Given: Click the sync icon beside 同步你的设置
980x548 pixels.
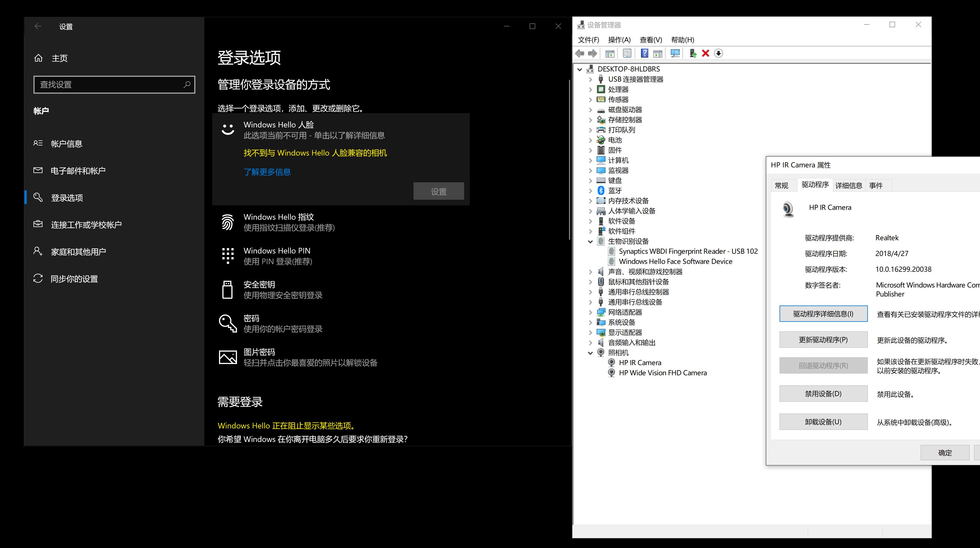Looking at the screenshot, I should click(38, 279).
